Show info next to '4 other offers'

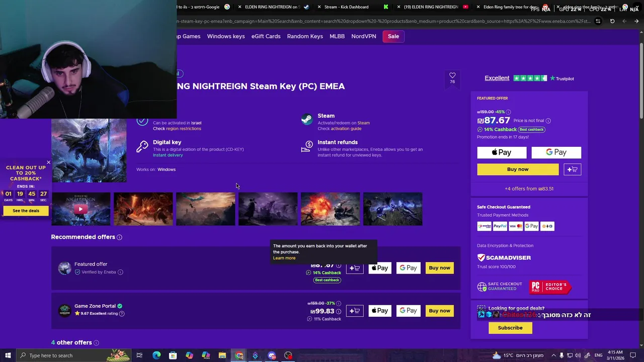pos(96,343)
